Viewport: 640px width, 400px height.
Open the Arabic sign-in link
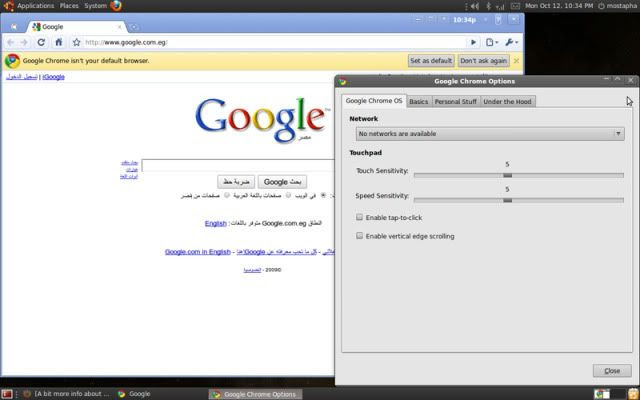click(x=22, y=77)
